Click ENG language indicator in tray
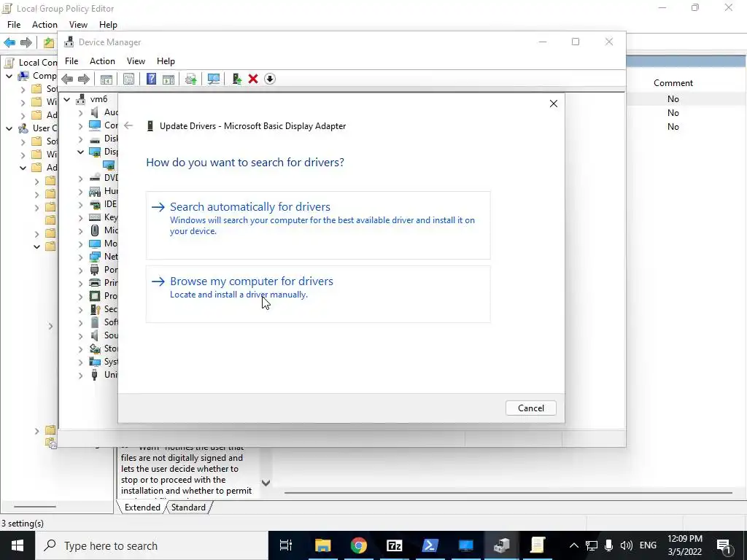Viewport: 747px width, 560px height. pos(648,545)
